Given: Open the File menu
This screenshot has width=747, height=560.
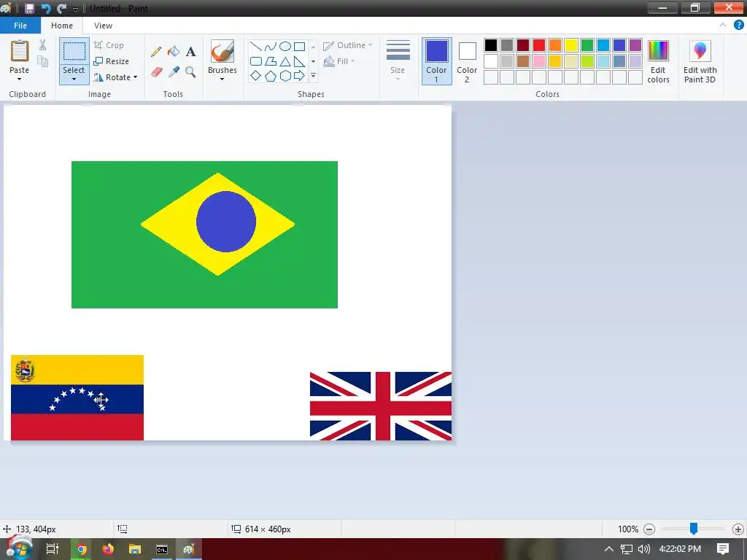Looking at the screenshot, I should pyautogui.click(x=20, y=26).
